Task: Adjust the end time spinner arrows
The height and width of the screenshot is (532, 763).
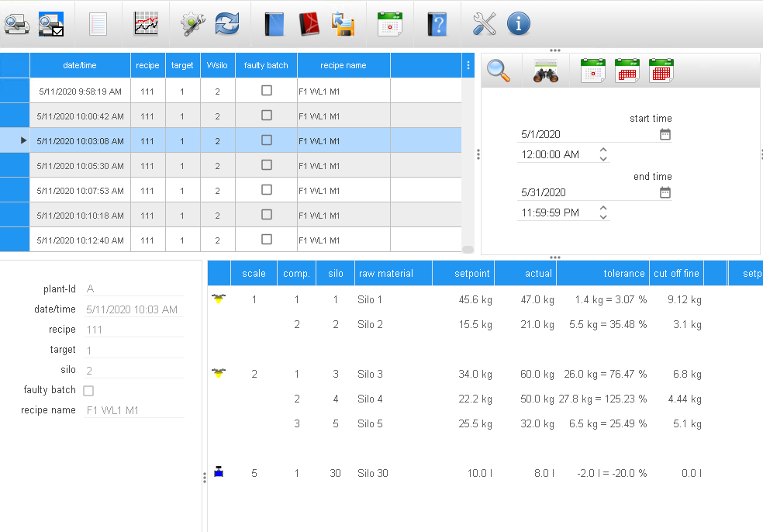Action: coord(603,212)
